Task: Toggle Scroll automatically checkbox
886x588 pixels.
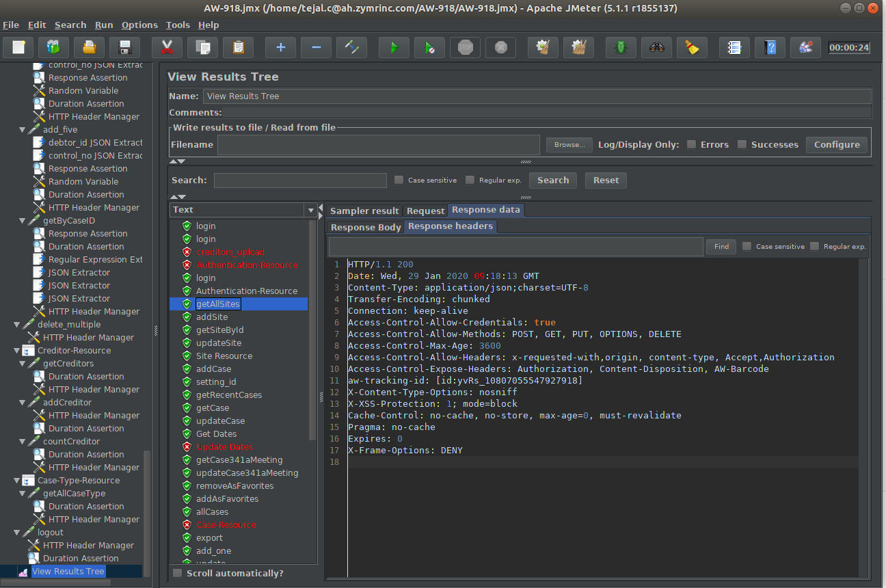Action: 178,573
